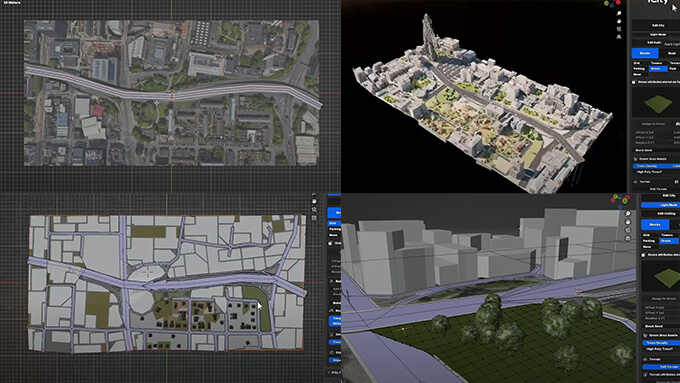Click icon at right of Terrain header, upper-right panel
This screenshot has height=383, width=680.
[676, 181]
